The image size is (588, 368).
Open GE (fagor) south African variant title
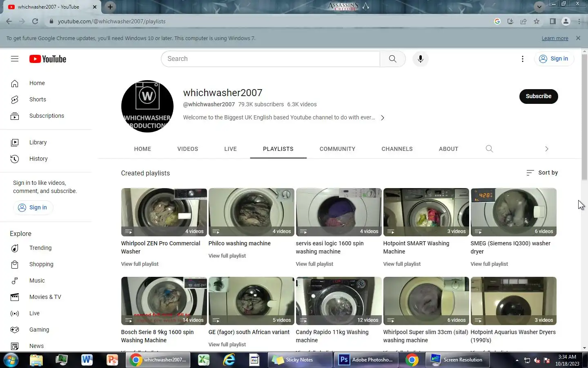click(x=249, y=332)
